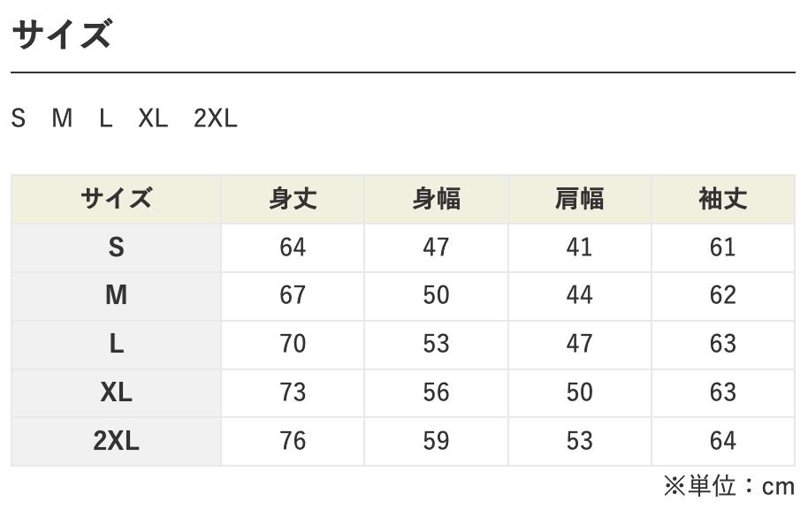Screen dimensions: 808x532
Task: Click the S row header in the table
Action: [x=116, y=247]
